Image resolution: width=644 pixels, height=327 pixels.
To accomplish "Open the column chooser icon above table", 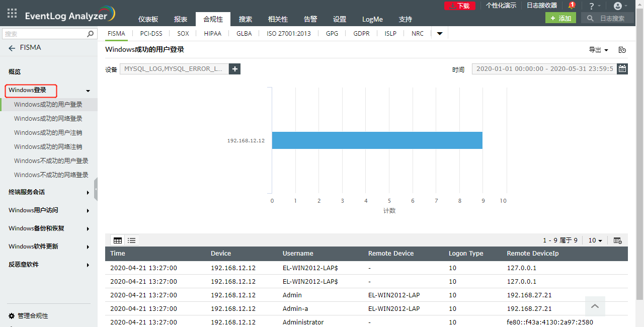I will pyautogui.click(x=618, y=240).
